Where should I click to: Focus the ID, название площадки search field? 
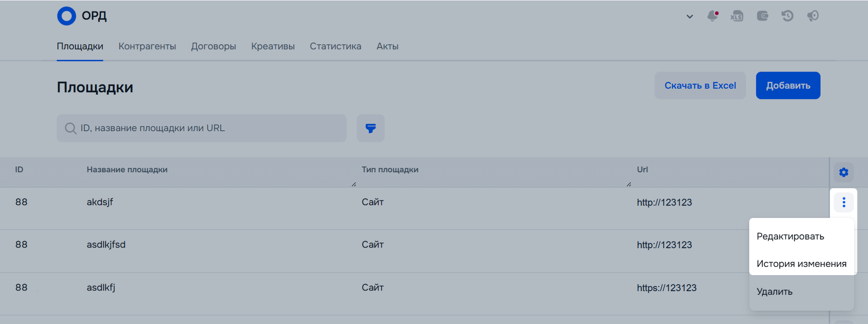201,128
